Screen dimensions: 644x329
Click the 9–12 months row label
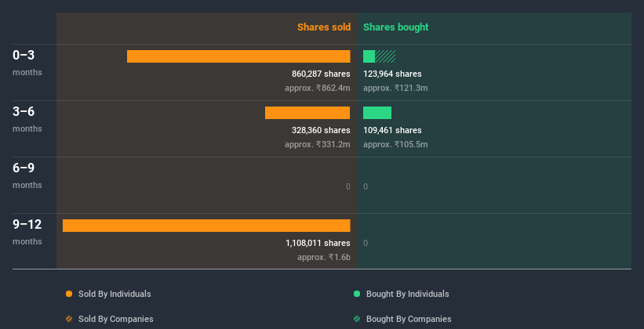point(27,232)
